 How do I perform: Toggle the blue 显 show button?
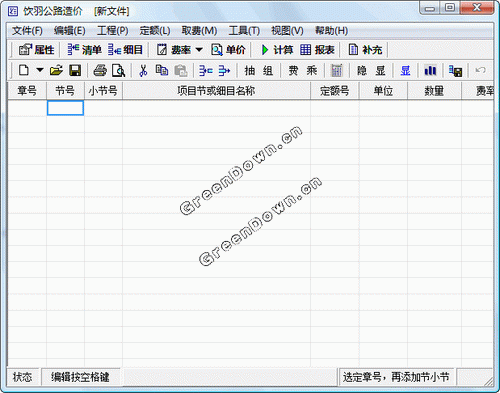tap(405, 70)
